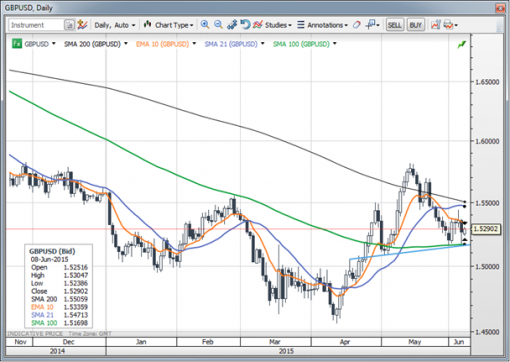Expand the crosshair tool dropdown arrow

(x=378, y=25)
